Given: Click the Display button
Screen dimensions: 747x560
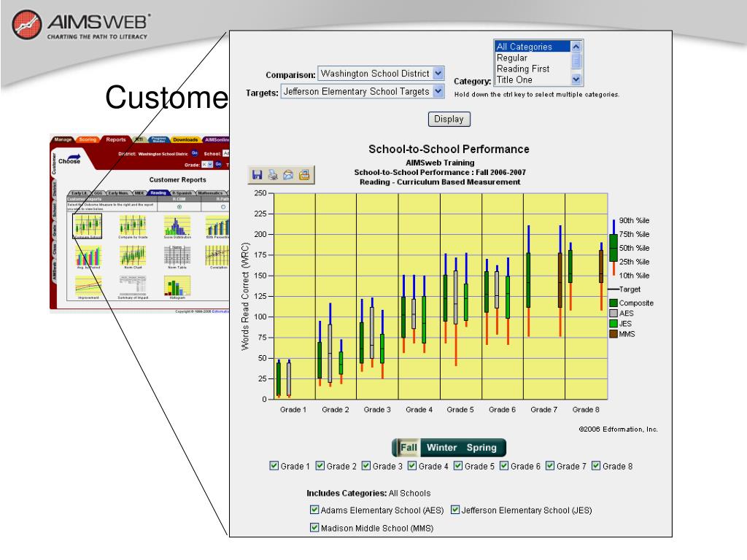Looking at the screenshot, I should pyautogui.click(x=449, y=119).
